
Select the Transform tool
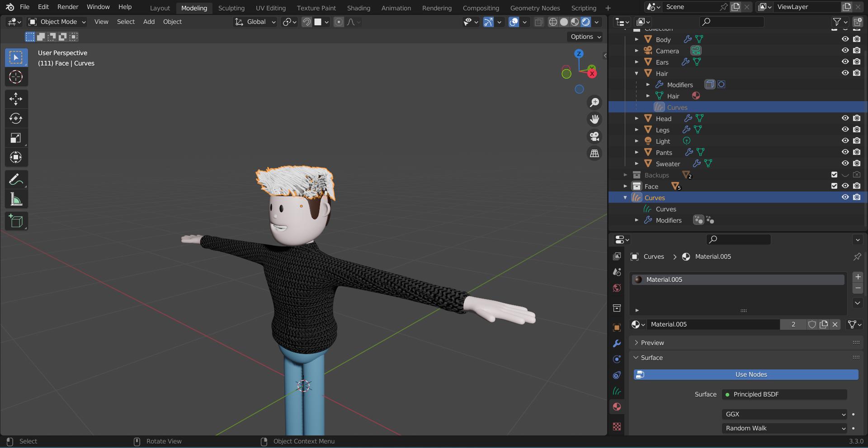[16, 157]
